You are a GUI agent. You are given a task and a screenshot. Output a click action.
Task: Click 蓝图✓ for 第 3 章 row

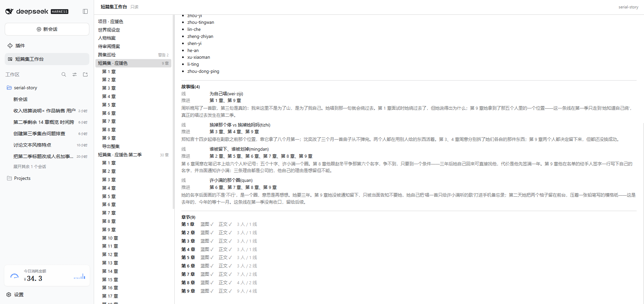[x=207, y=241]
